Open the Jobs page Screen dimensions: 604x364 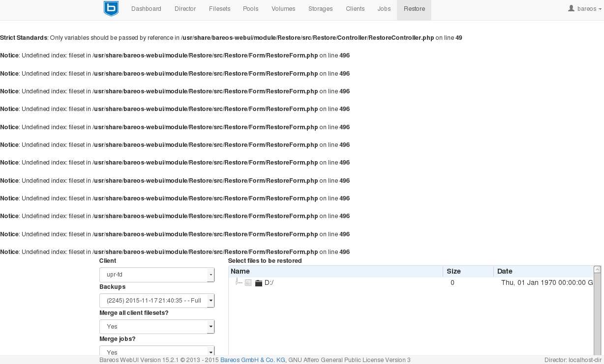(384, 9)
